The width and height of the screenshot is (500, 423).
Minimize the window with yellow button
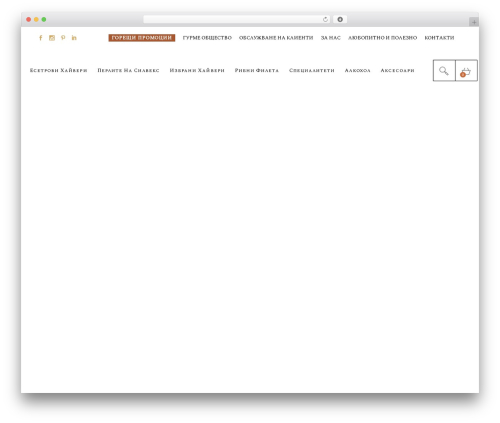(x=36, y=19)
